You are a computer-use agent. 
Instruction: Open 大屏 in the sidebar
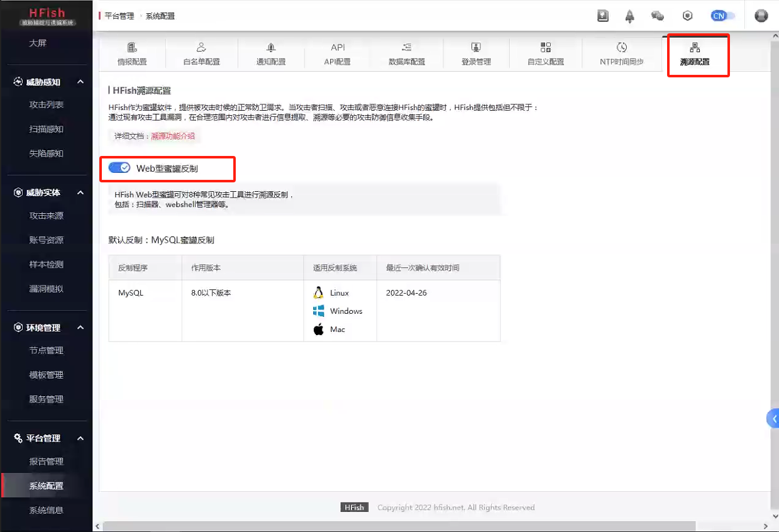coord(38,43)
